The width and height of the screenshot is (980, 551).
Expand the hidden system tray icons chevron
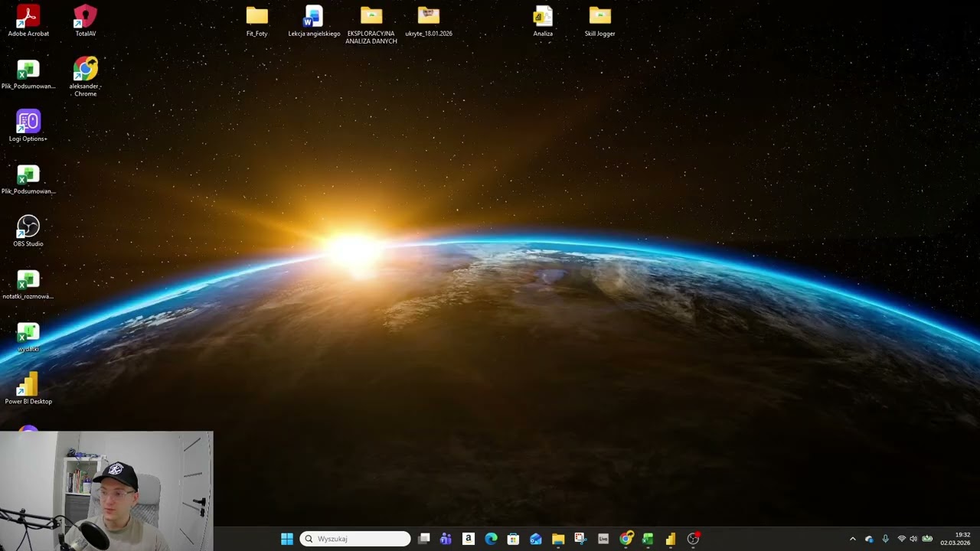853,539
